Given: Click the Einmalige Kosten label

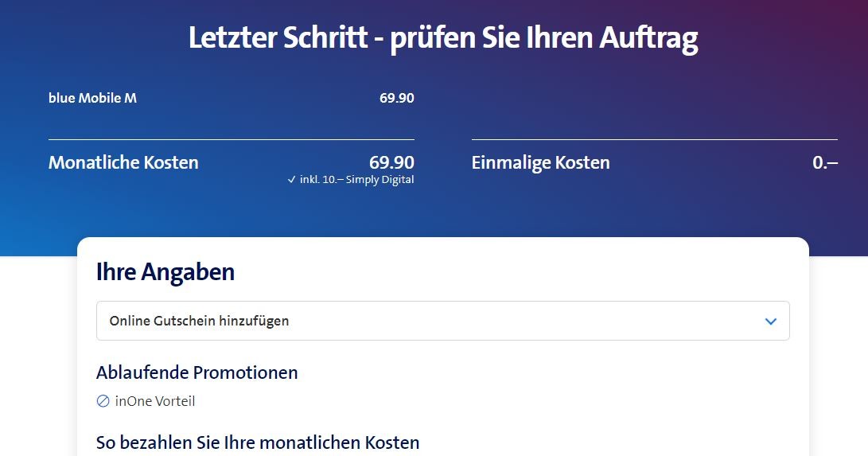Looking at the screenshot, I should click(540, 162).
